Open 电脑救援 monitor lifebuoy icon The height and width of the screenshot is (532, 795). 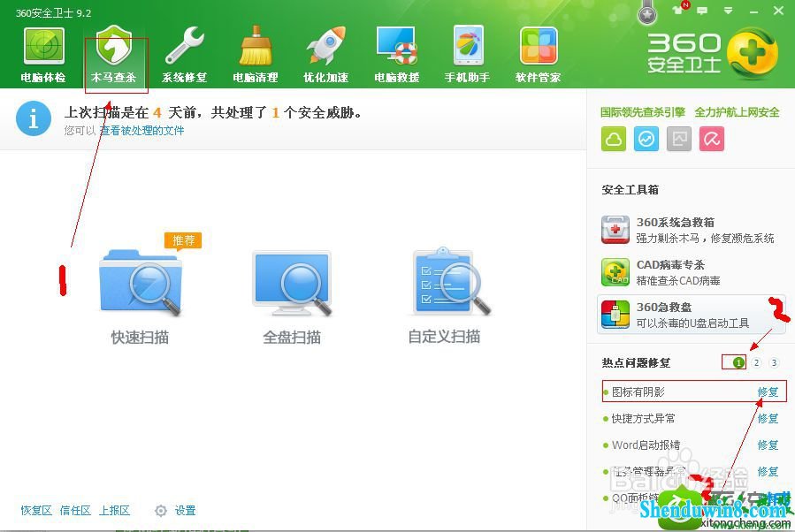397,46
